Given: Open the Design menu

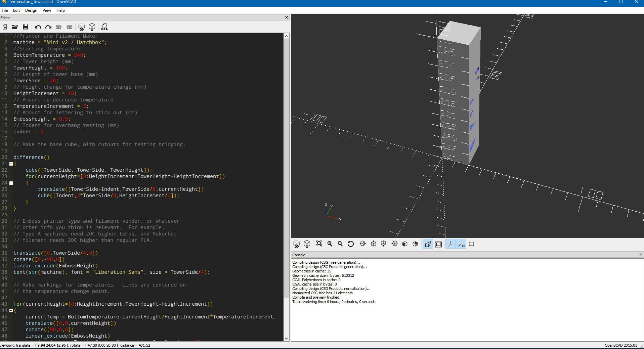Looking at the screenshot, I should 31,10.
